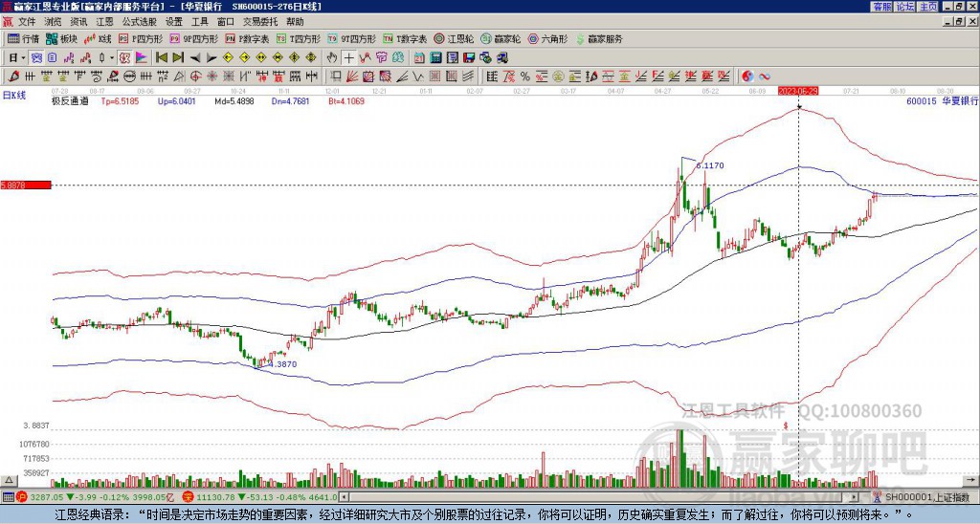Click the yin-yang taiji icon
This screenshot has width=980, height=524.
click(747, 76)
